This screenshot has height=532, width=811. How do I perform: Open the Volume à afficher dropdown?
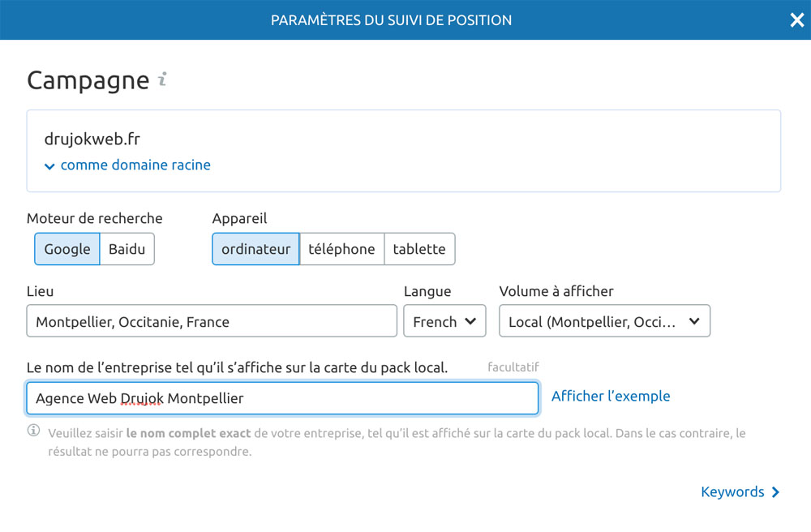pos(605,321)
